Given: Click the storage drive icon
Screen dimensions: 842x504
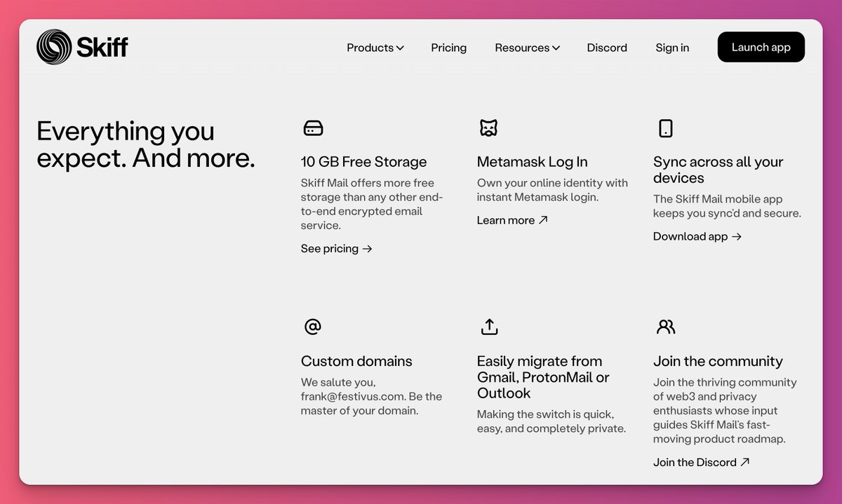Looking at the screenshot, I should pyautogui.click(x=313, y=128).
